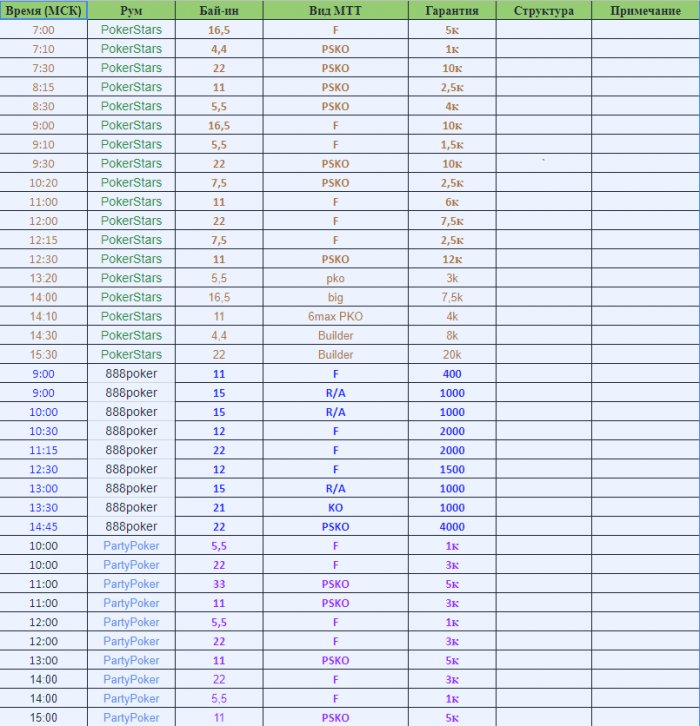This screenshot has height=726, width=700.
Task: Select the lowercase "pko" cell in 13:20 row
Action: (336, 278)
